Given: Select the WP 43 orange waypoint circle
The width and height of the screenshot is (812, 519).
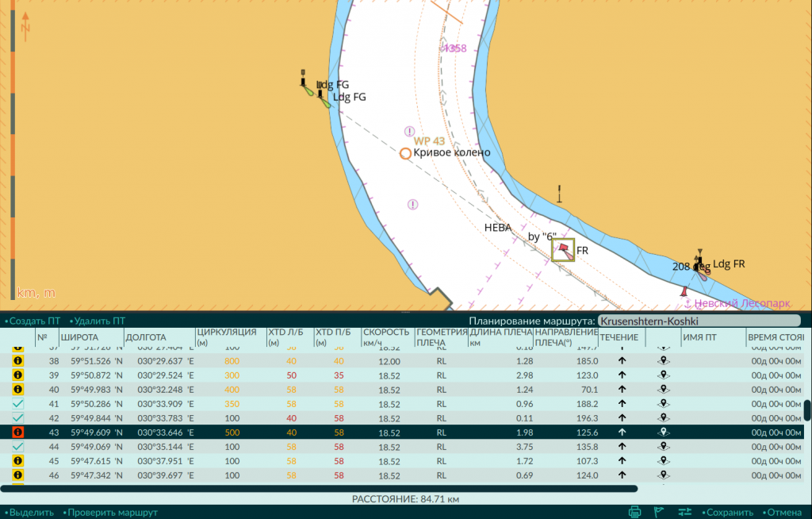Looking at the screenshot, I should (x=405, y=153).
